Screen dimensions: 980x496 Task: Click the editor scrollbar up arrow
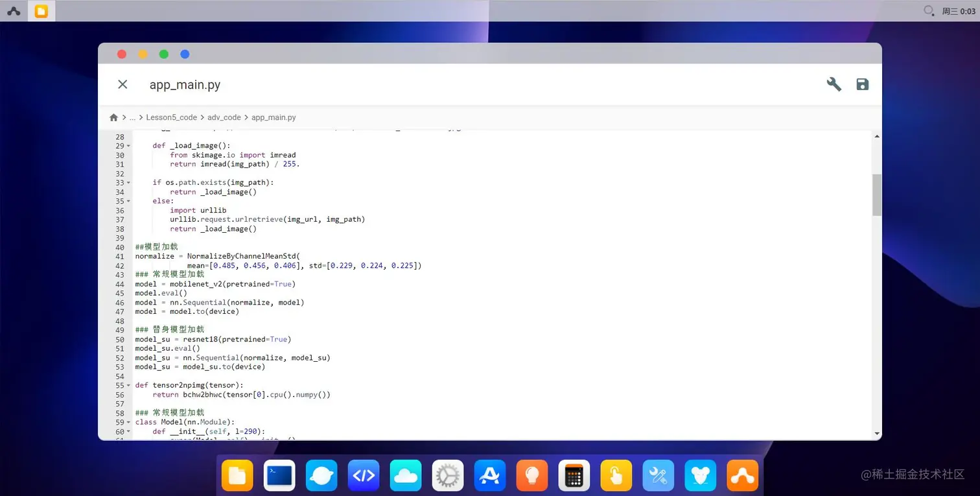(x=877, y=136)
